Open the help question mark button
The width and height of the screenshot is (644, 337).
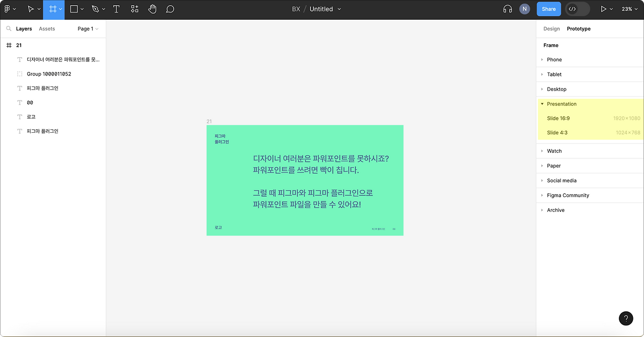(x=626, y=318)
